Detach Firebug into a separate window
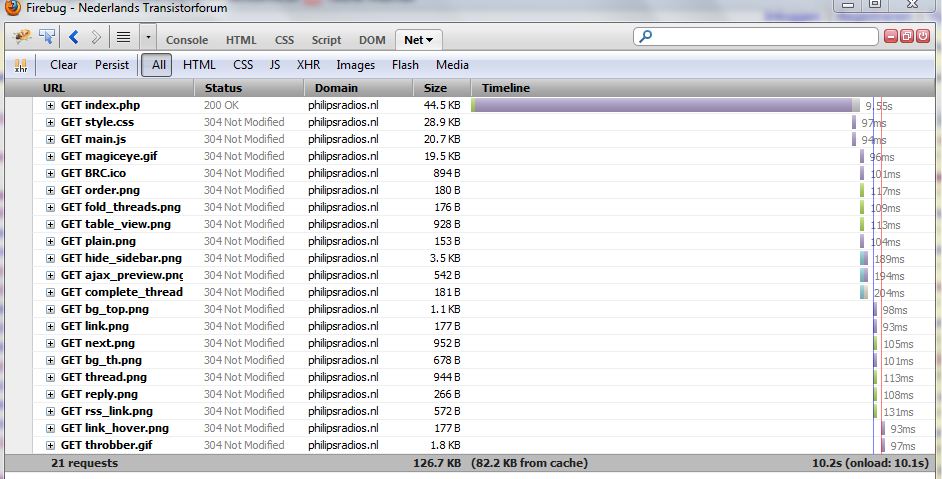942x479 pixels. (x=907, y=37)
